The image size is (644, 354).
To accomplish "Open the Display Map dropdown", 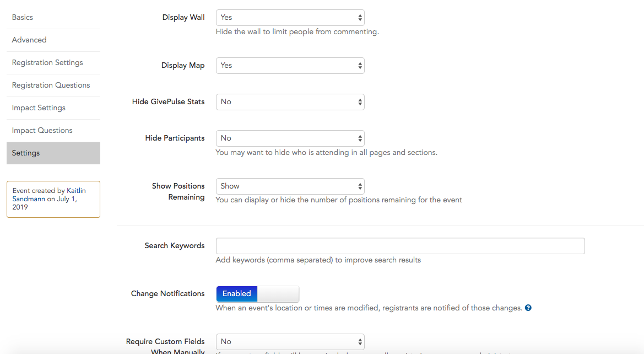I will 290,66.
